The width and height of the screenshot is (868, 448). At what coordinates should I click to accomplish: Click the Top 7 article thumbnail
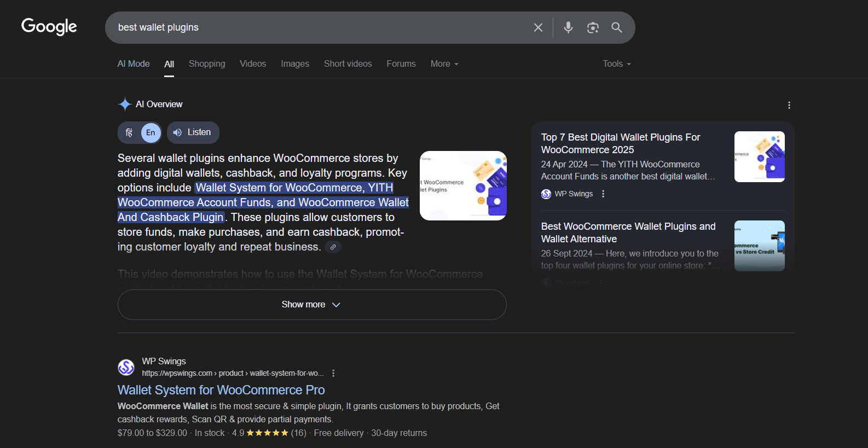760,156
